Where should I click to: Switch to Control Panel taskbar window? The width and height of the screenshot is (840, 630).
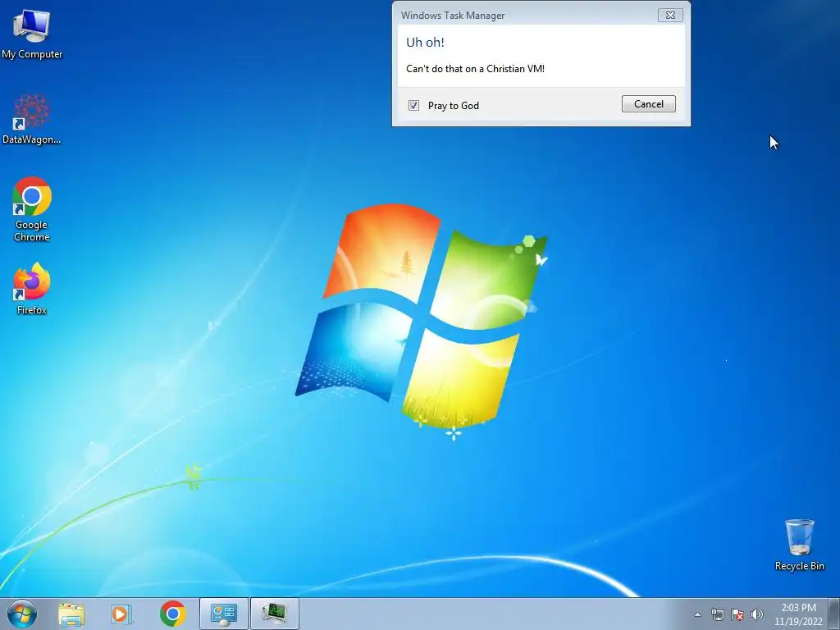pyautogui.click(x=223, y=614)
